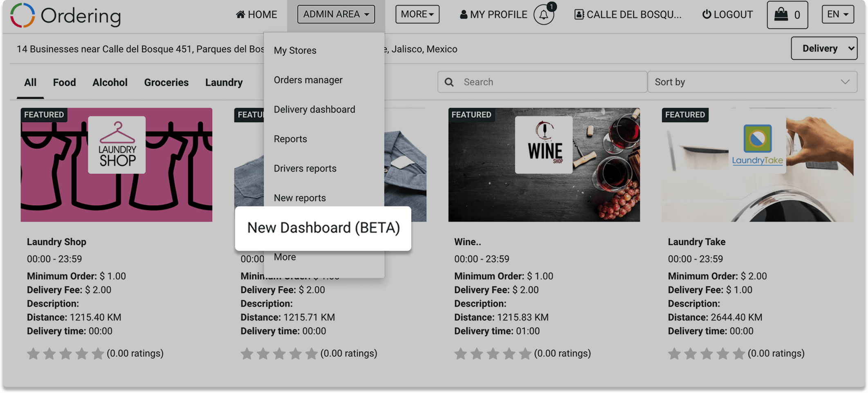
Task: Open the notifications bell icon
Action: (544, 15)
